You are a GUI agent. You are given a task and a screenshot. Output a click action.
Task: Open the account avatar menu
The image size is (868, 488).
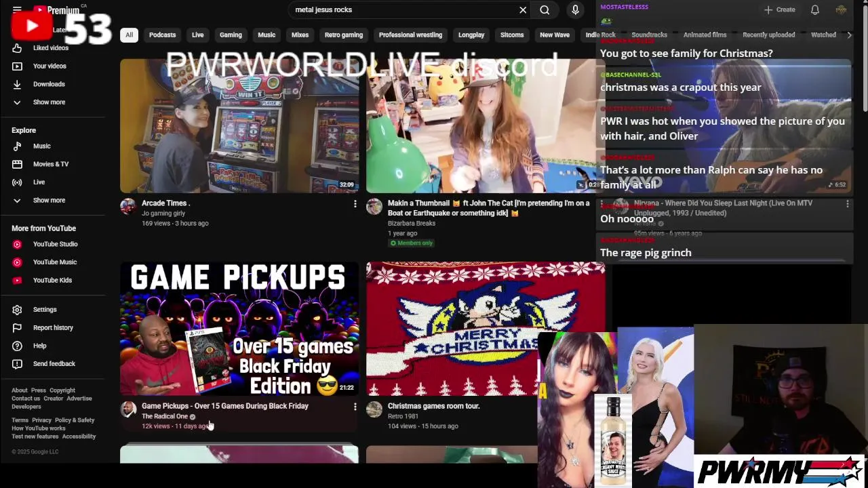click(841, 9)
